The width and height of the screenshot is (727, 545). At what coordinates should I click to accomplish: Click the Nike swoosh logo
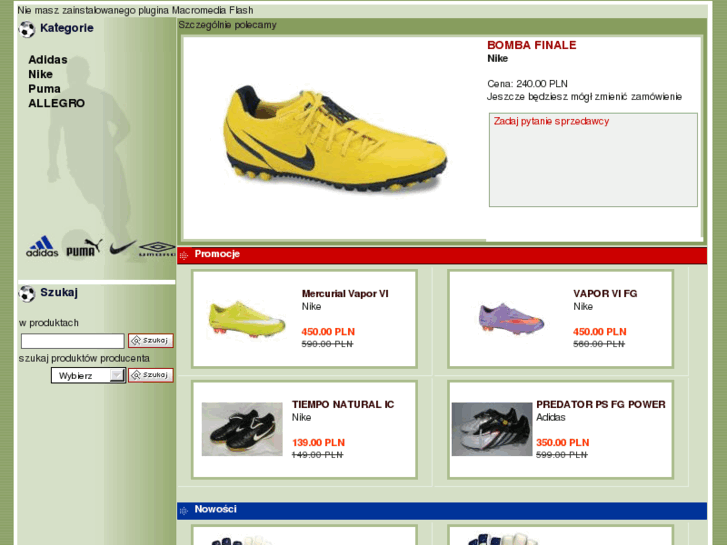[x=123, y=247]
